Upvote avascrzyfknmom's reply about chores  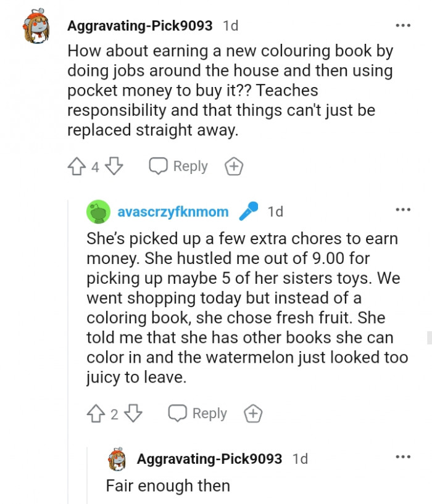97,413
